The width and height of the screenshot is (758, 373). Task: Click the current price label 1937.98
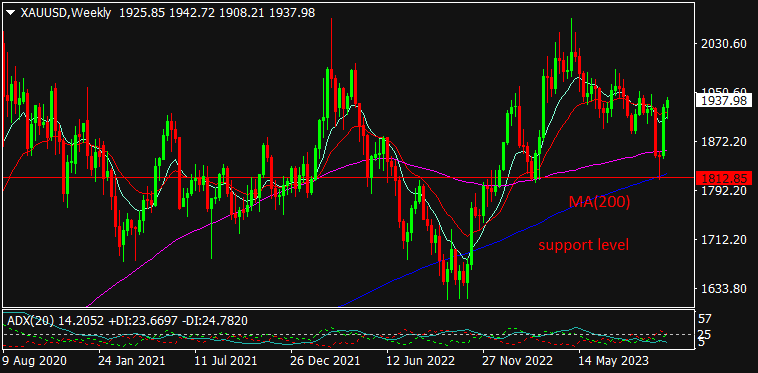click(725, 100)
